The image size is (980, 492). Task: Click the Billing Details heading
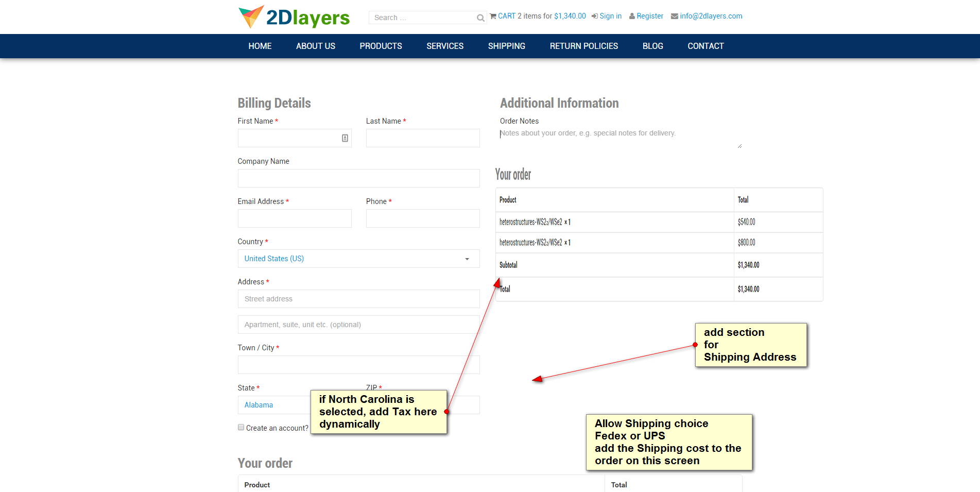click(x=274, y=103)
